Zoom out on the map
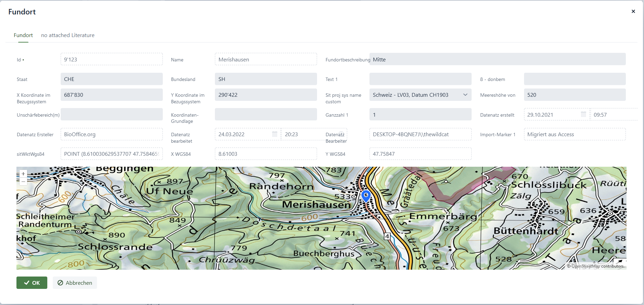644x305 pixels. (x=23, y=181)
